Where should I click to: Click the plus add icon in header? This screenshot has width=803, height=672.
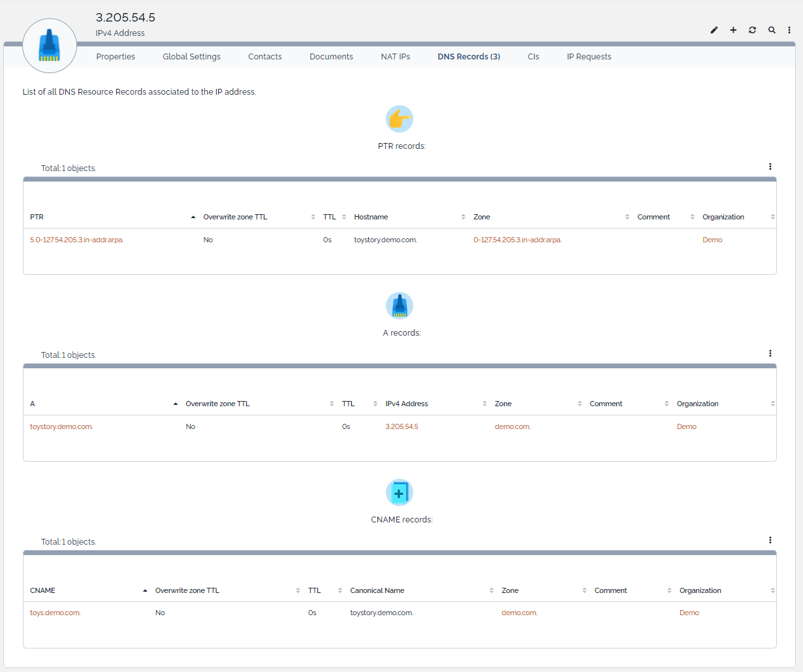pyautogui.click(x=733, y=30)
